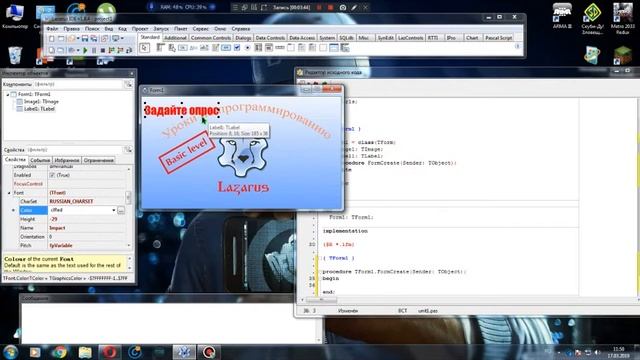Screen dimensions: 640x360
Task: Click the Save file icon
Action: (x=84, y=38)
